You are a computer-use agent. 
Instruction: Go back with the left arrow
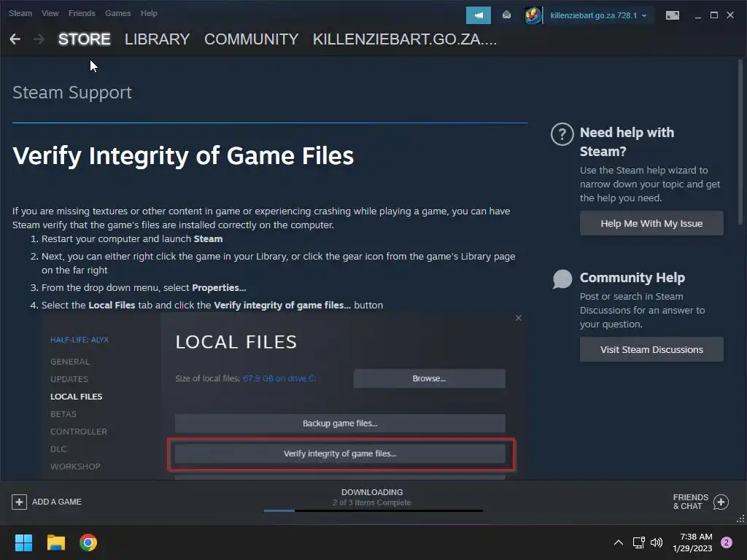point(15,39)
